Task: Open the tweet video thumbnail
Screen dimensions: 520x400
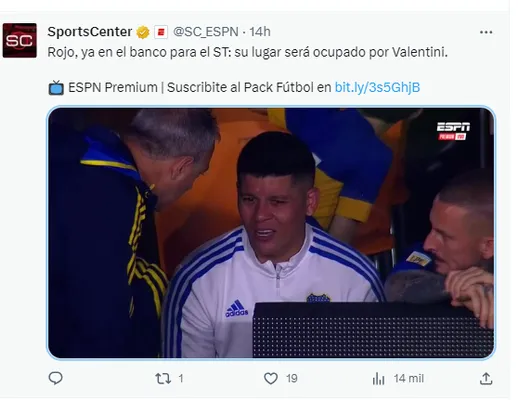Action: tap(271, 233)
